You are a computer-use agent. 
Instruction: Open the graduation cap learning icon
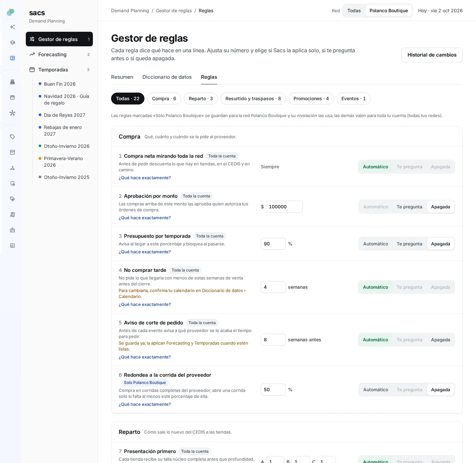tap(13, 43)
